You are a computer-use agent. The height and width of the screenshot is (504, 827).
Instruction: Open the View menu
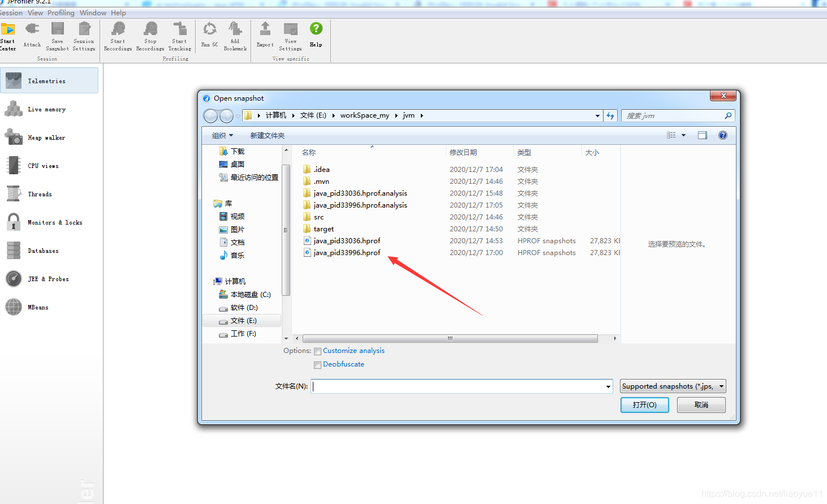(35, 13)
